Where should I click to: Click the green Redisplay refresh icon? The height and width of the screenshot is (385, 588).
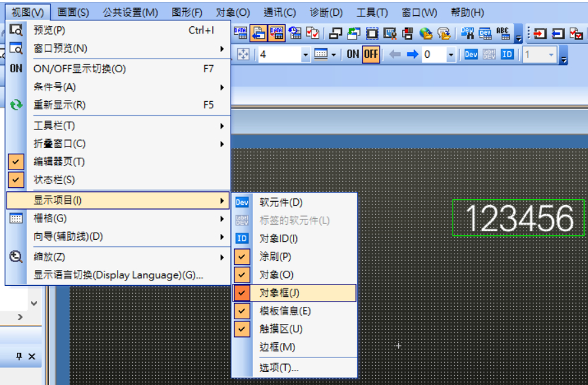16,105
